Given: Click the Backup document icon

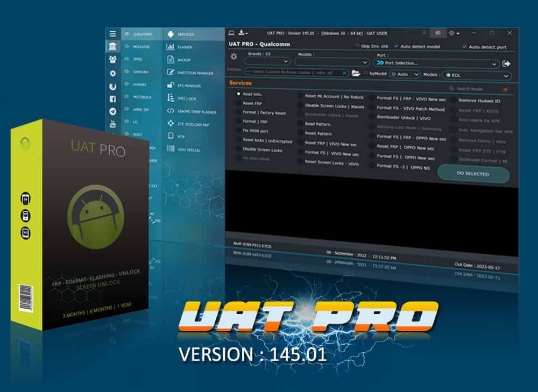Looking at the screenshot, I should (171, 59).
